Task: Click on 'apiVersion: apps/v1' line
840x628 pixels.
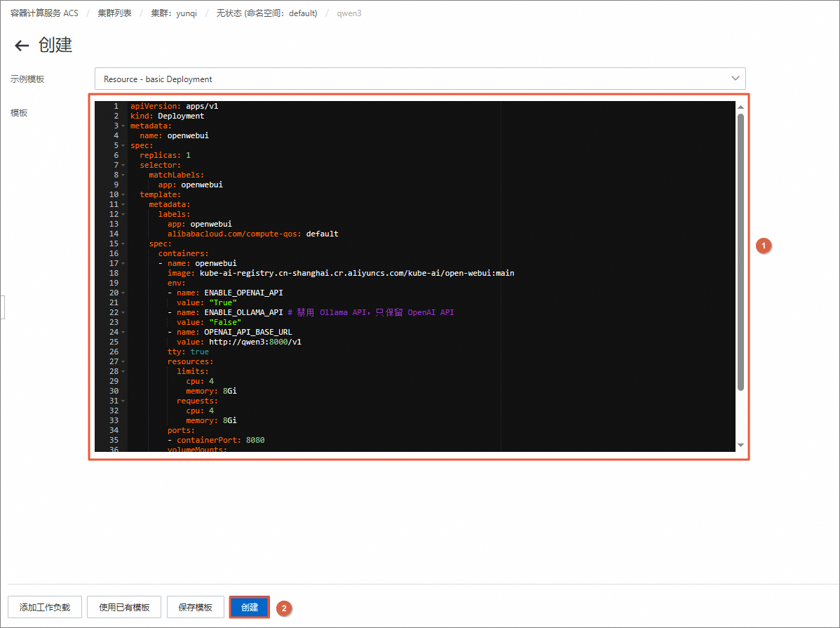Action: click(174, 106)
